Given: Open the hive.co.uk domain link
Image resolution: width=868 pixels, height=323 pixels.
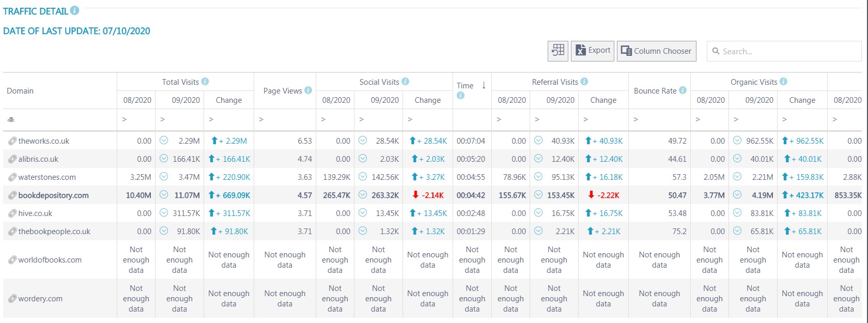Looking at the screenshot, I should [36, 213].
